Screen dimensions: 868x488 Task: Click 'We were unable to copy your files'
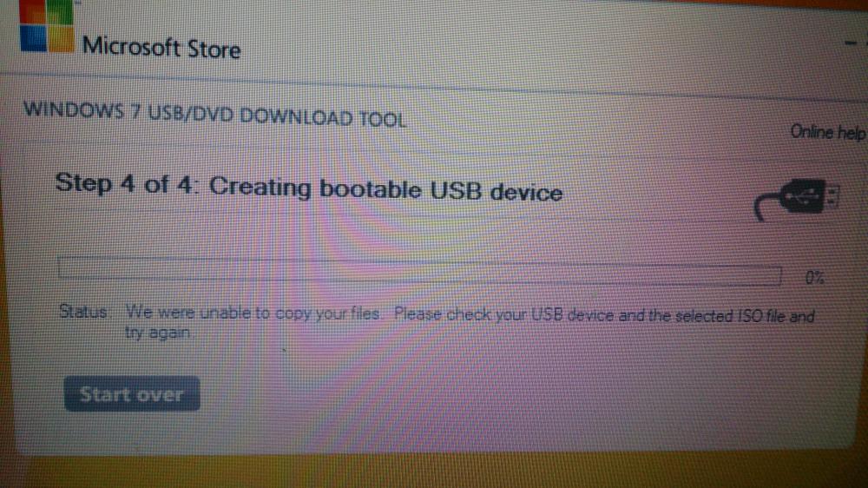click(x=252, y=313)
